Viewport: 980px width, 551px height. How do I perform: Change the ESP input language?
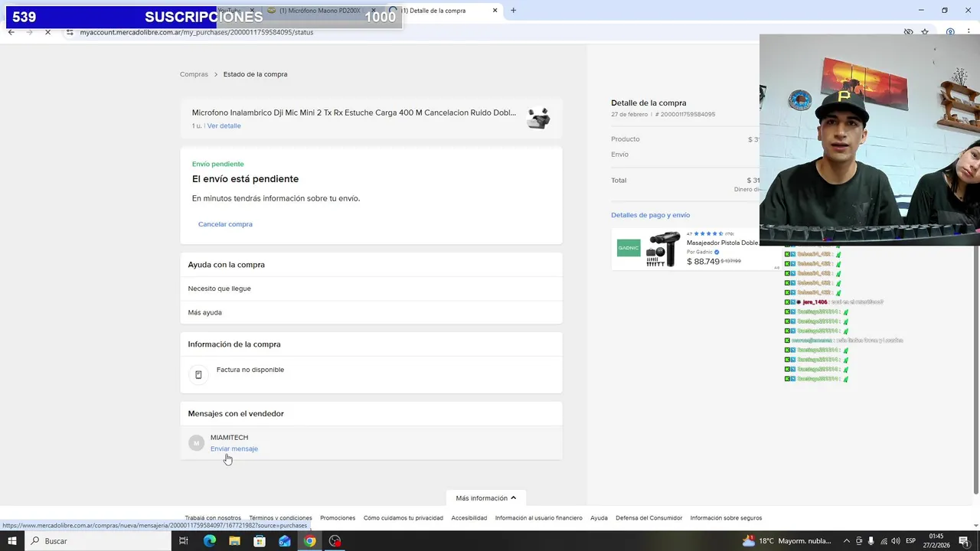click(x=911, y=541)
